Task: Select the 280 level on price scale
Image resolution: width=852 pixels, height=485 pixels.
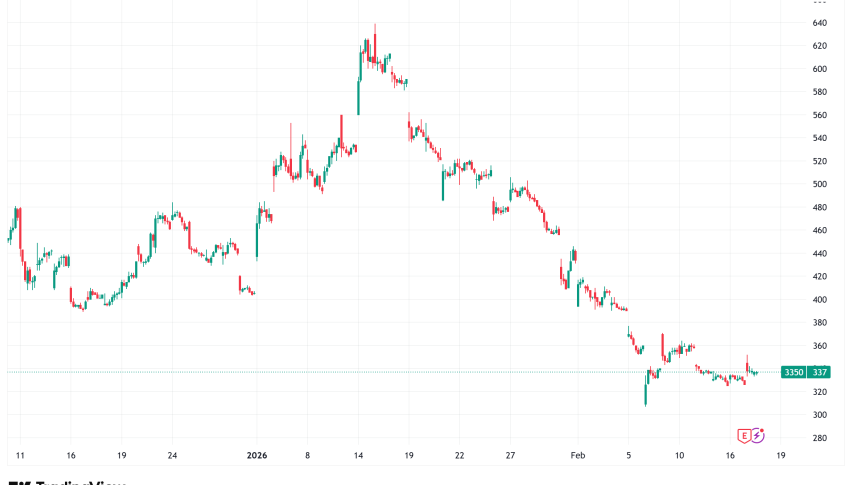Action: click(819, 438)
